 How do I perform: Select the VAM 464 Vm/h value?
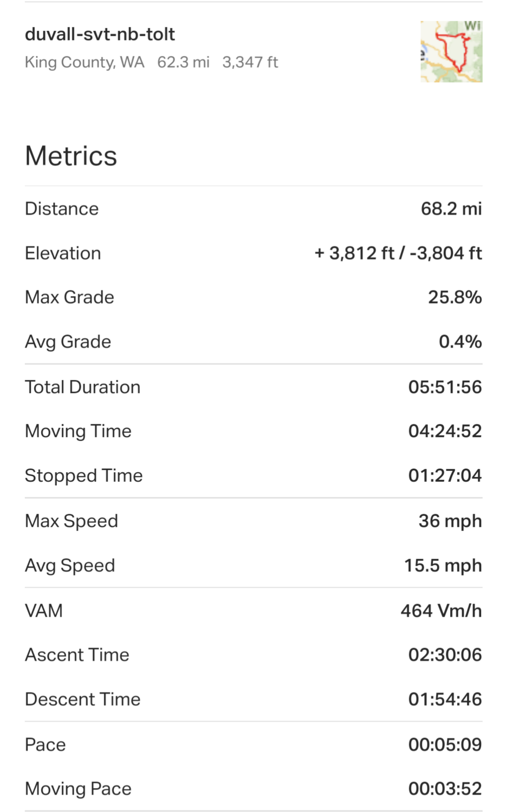441,611
